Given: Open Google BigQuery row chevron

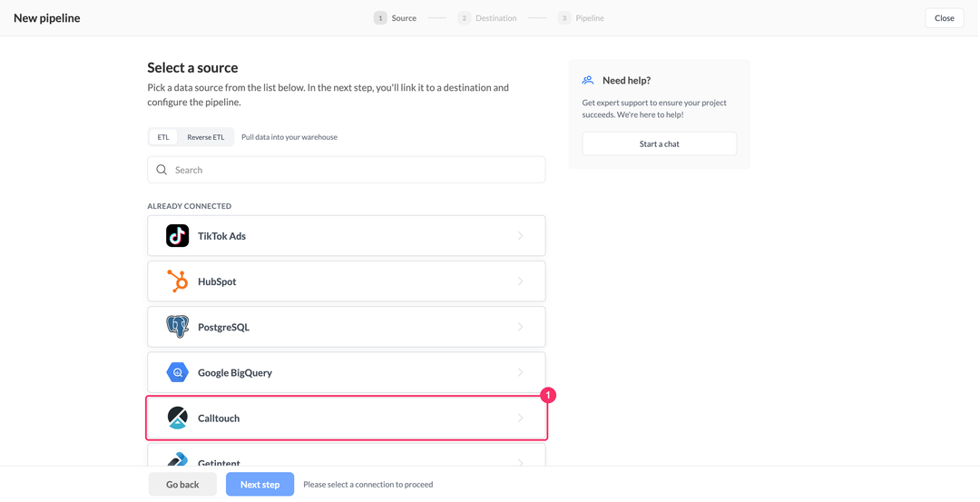Looking at the screenshot, I should (521, 372).
